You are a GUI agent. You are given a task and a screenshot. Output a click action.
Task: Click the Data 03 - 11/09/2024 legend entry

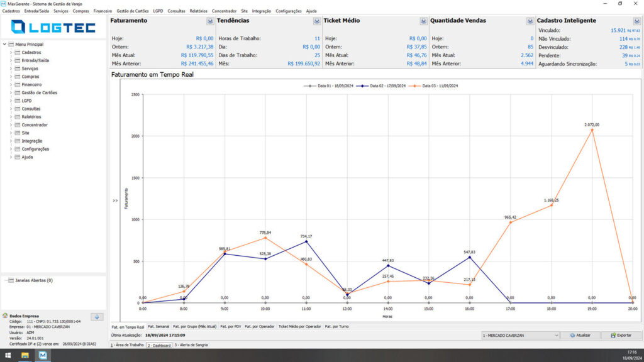click(433, 86)
